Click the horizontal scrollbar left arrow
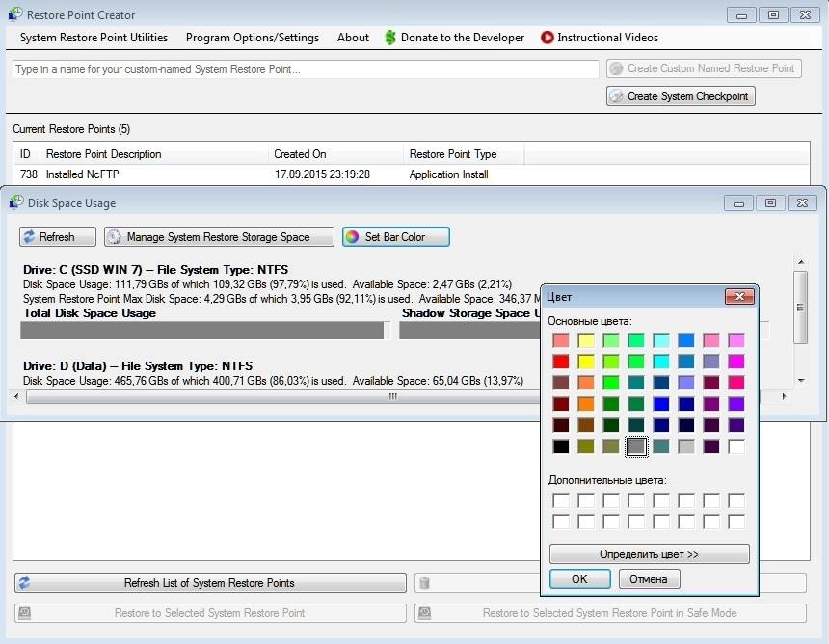The height and width of the screenshot is (644, 829). pos(16,396)
